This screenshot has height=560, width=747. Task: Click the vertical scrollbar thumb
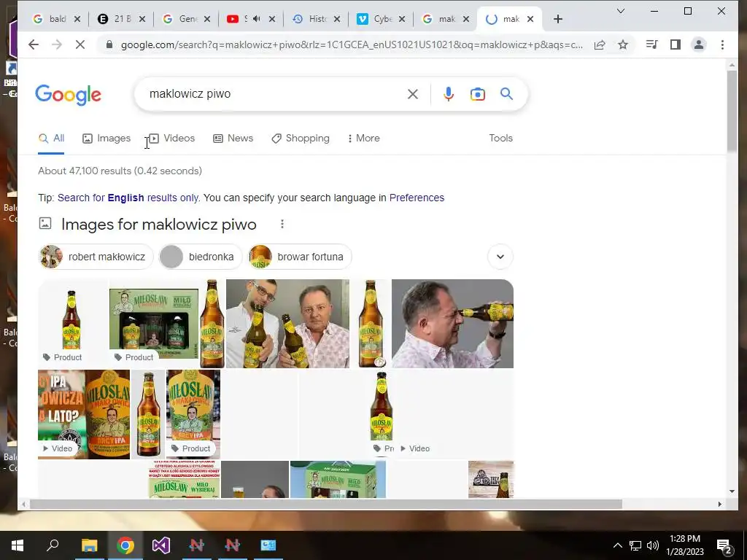732,111
